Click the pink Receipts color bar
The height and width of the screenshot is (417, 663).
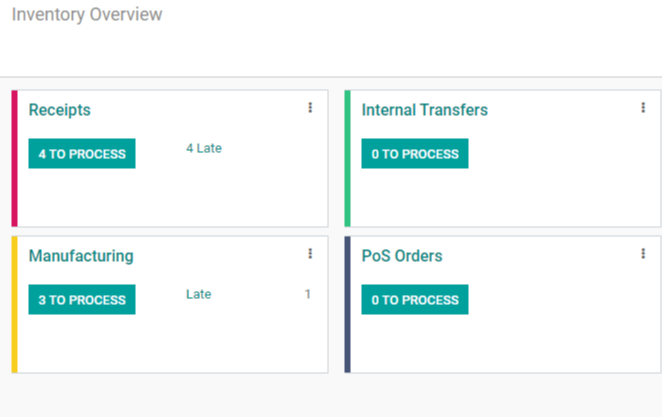pyautogui.click(x=15, y=159)
